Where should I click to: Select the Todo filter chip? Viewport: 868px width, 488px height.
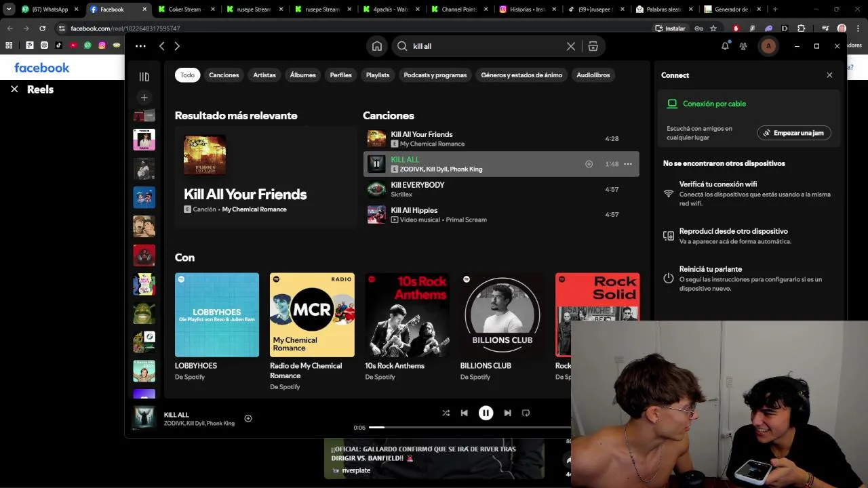tap(187, 75)
